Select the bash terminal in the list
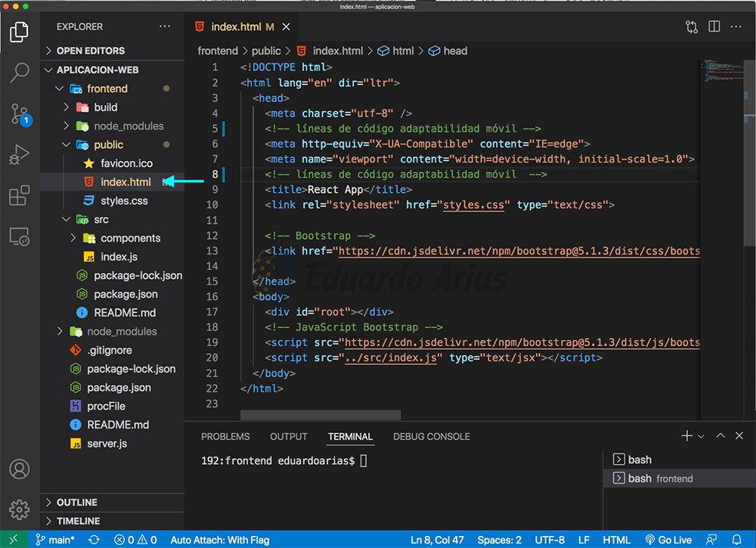756x548 pixels. point(680,460)
